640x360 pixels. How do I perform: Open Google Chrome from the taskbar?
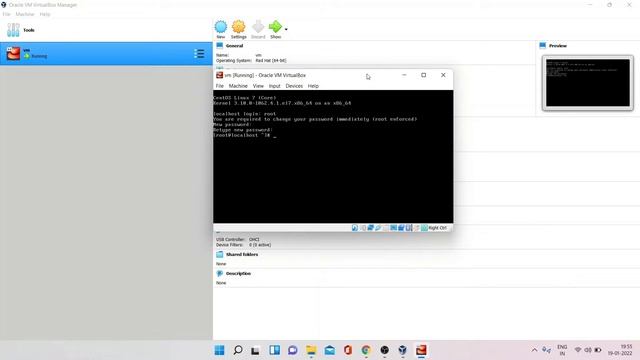click(x=366, y=350)
